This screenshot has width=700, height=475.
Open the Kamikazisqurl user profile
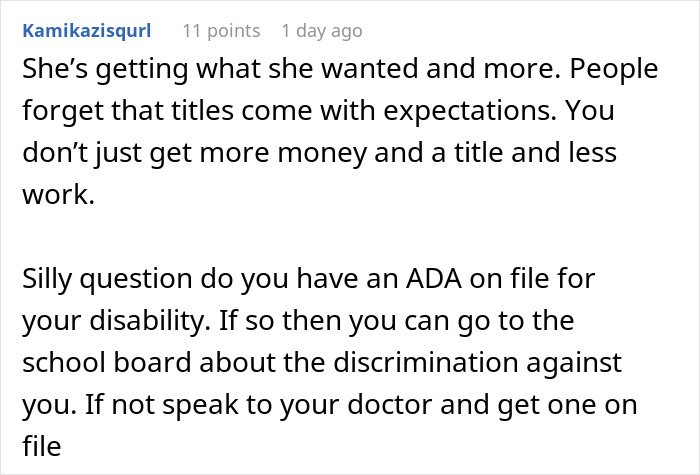pyautogui.click(x=87, y=31)
